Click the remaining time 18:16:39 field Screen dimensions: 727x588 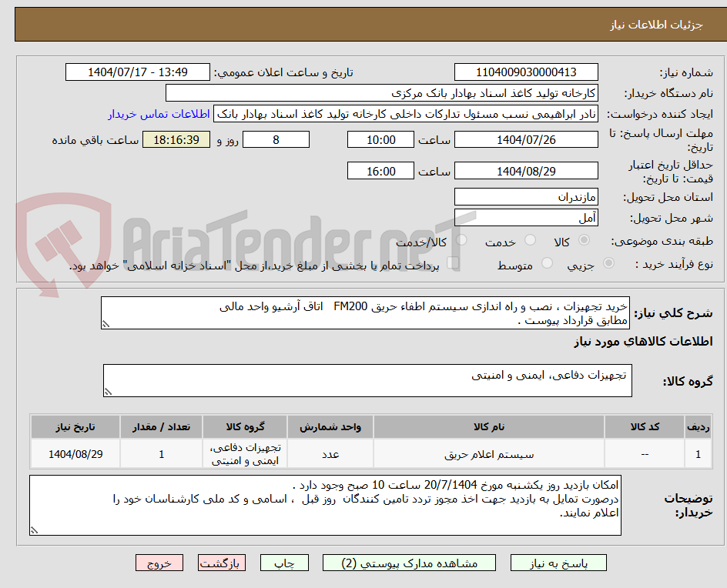pyautogui.click(x=176, y=139)
